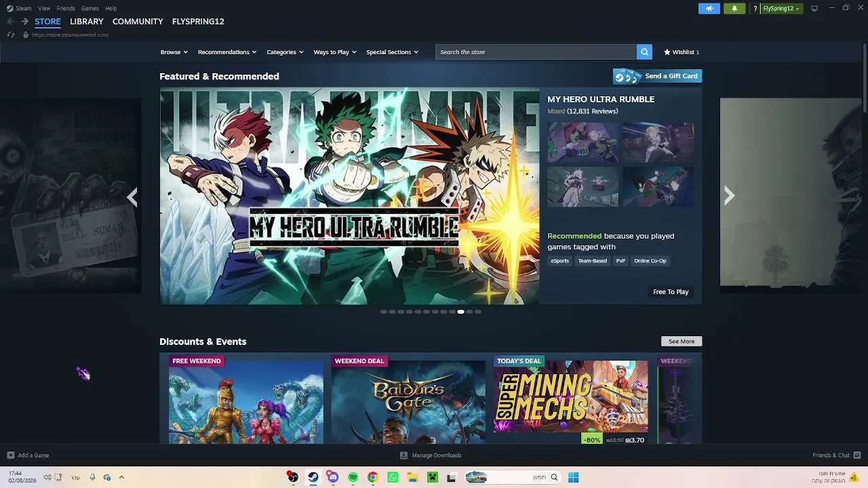Open Discord from the taskbar
This screenshot has height=488, width=868.
coord(332,477)
